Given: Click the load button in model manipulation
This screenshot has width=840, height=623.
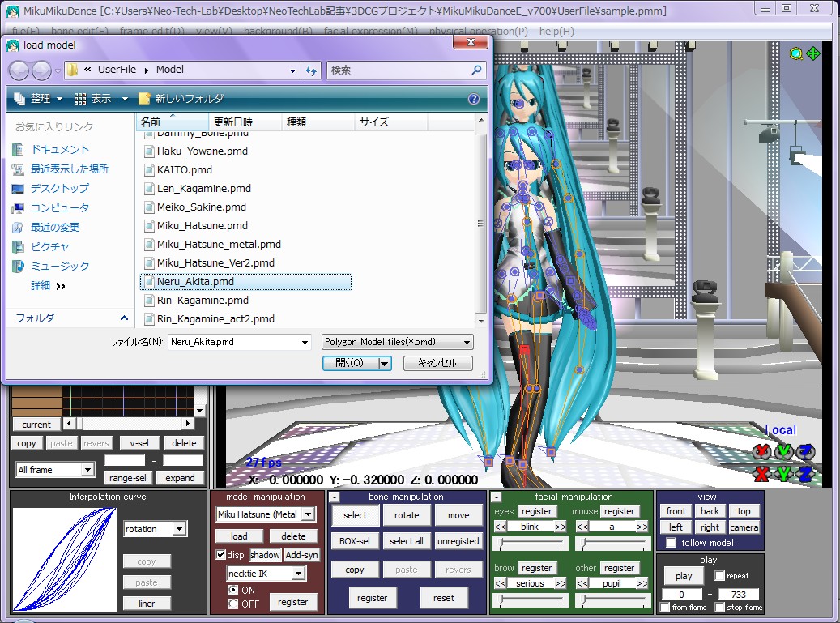Looking at the screenshot, I should coord(239,536).
